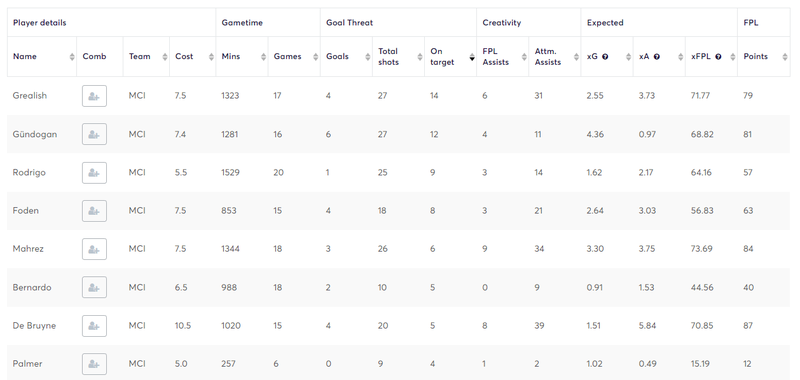Select the Foden player name

click(26, 211)
